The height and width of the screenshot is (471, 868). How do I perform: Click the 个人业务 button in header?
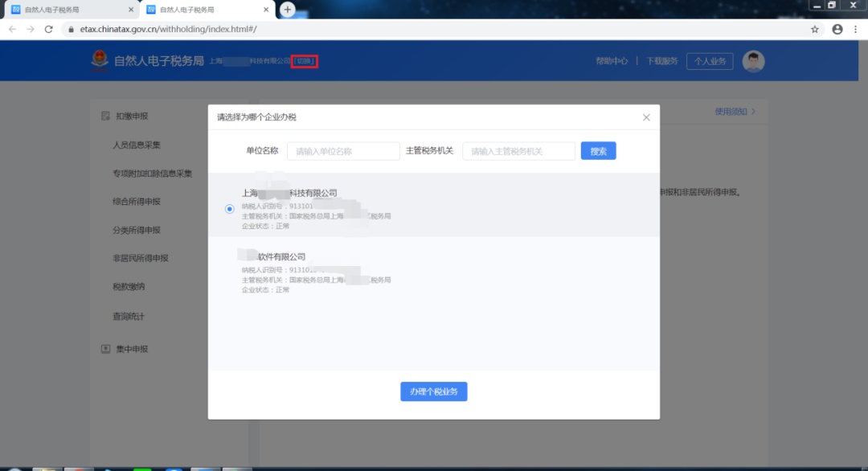tap(709, 61)
